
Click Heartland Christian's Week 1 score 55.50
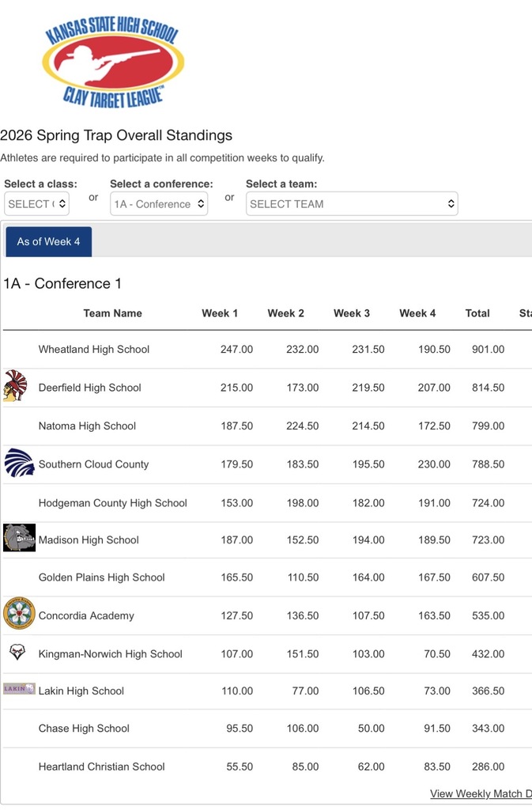pyautogui.click(x=240, y=766)
